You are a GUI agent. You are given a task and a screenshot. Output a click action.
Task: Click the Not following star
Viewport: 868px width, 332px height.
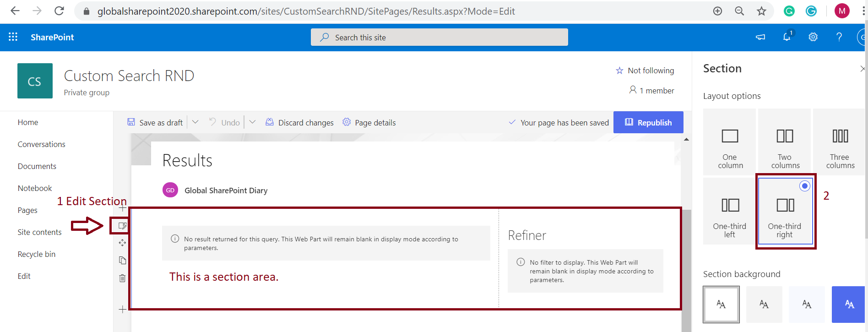[619, 71]
